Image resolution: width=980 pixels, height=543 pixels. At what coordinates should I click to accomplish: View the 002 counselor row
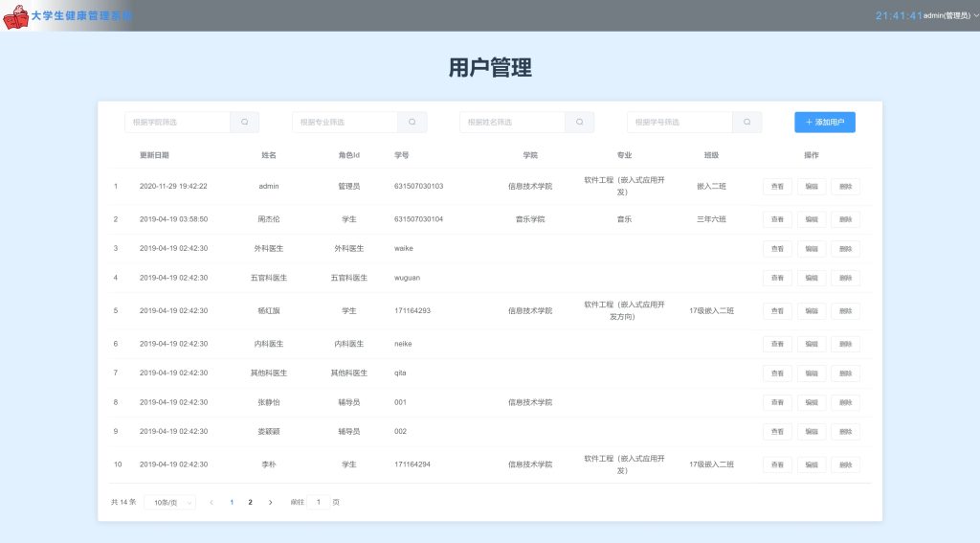[777, 432]
